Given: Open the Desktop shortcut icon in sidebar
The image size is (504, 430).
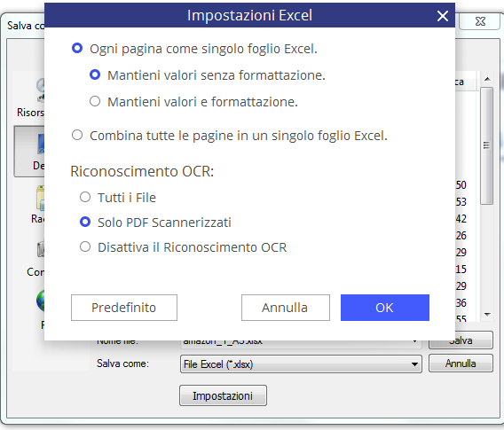Looking at the screenshot, I should pos(41,144).
